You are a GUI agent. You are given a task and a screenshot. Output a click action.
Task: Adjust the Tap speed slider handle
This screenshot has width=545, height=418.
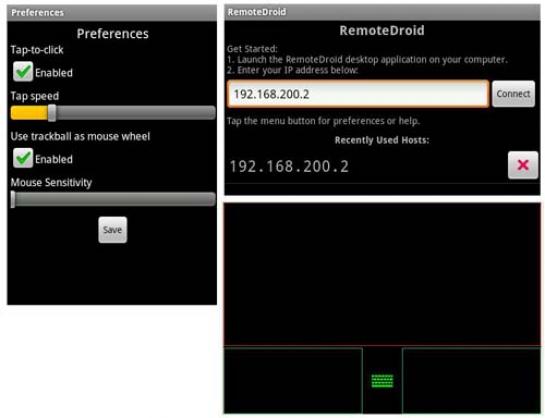pyautogui.click(x=52, y=113)
